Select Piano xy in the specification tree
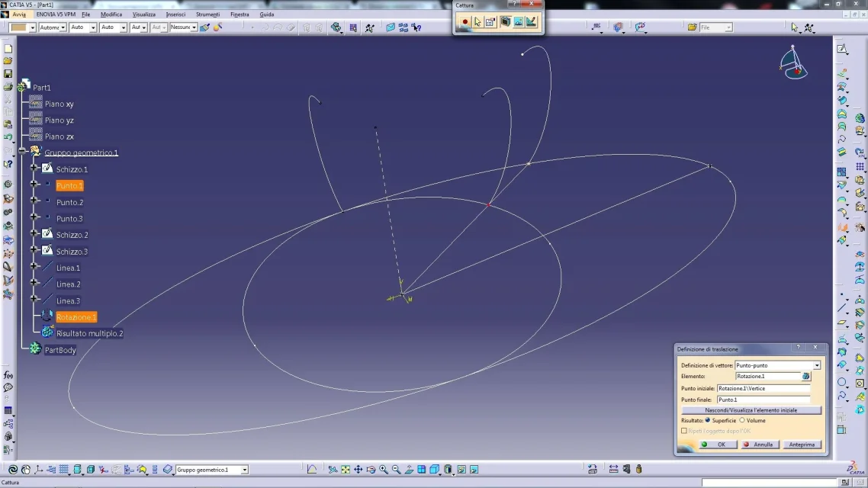 point(59,104)
